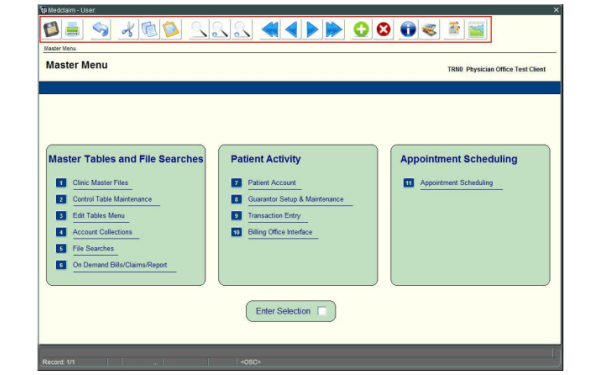Screen dimensions: 600x375
Task: Click the blue Undo arrow icon
Action: pos(101,29)
